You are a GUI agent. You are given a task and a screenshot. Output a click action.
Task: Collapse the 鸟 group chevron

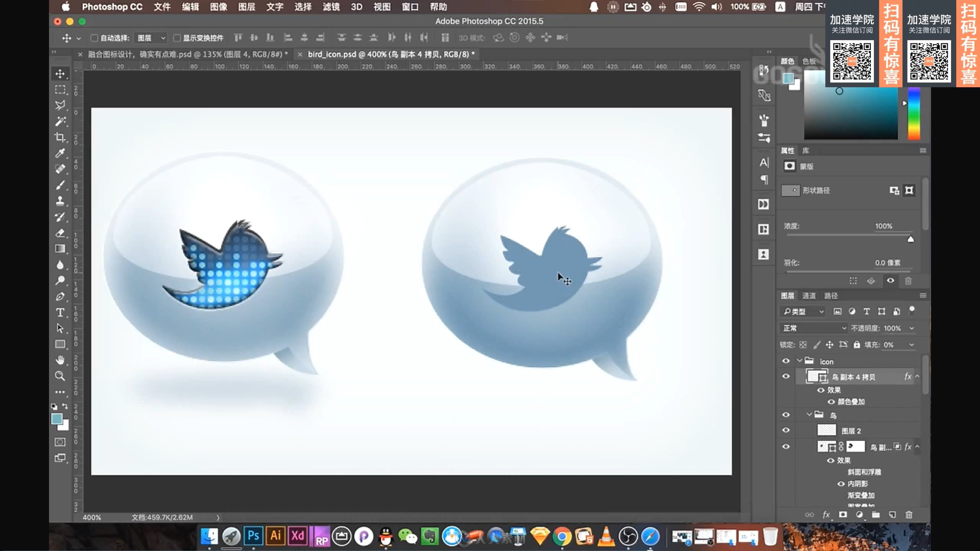point(809,414)
